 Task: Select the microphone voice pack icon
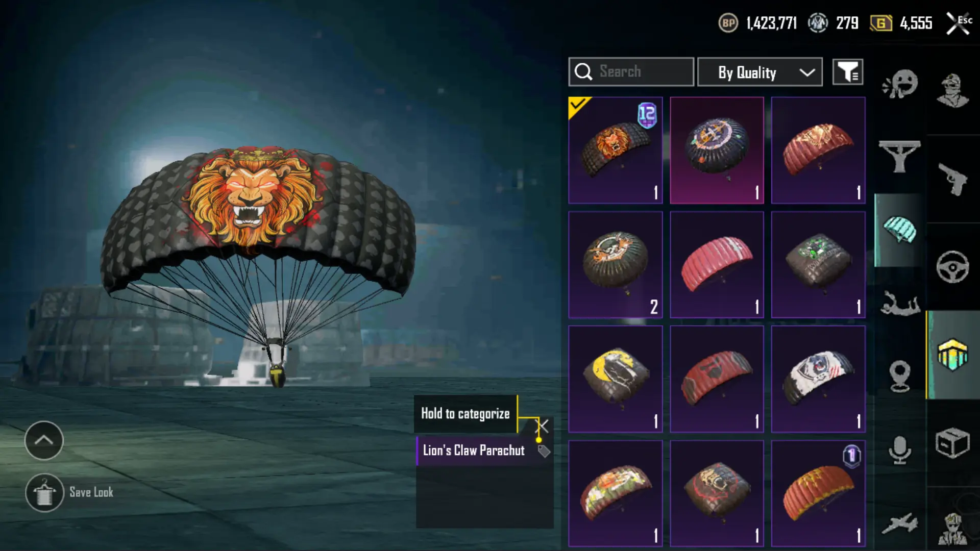pyautogui.click(x=900, y=450)
